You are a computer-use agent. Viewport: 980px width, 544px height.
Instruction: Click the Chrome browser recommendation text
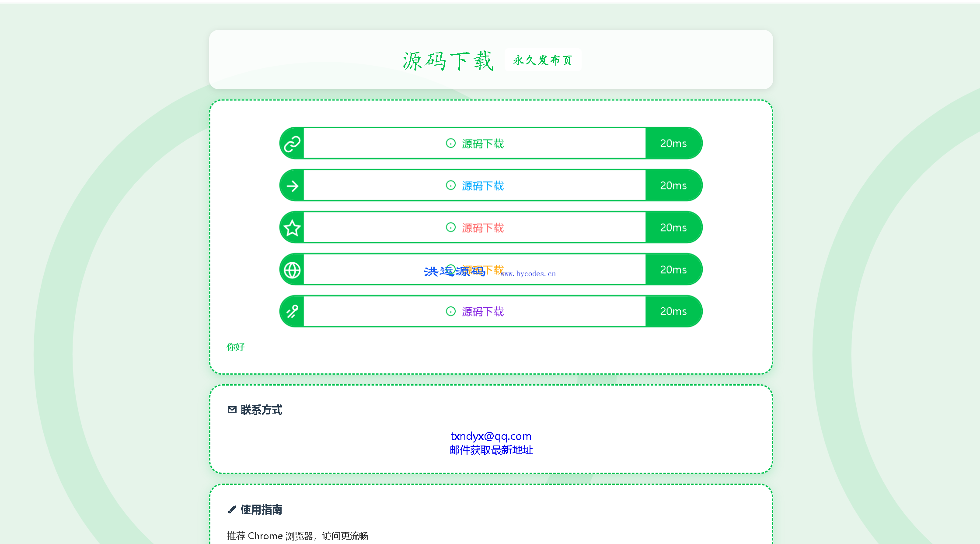tap(297, 536)
